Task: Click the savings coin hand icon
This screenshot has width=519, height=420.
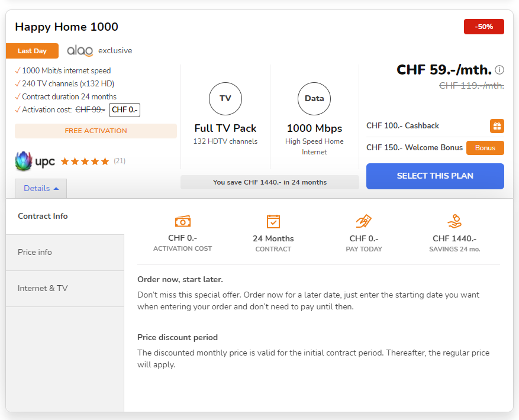Action: (454, 221)
